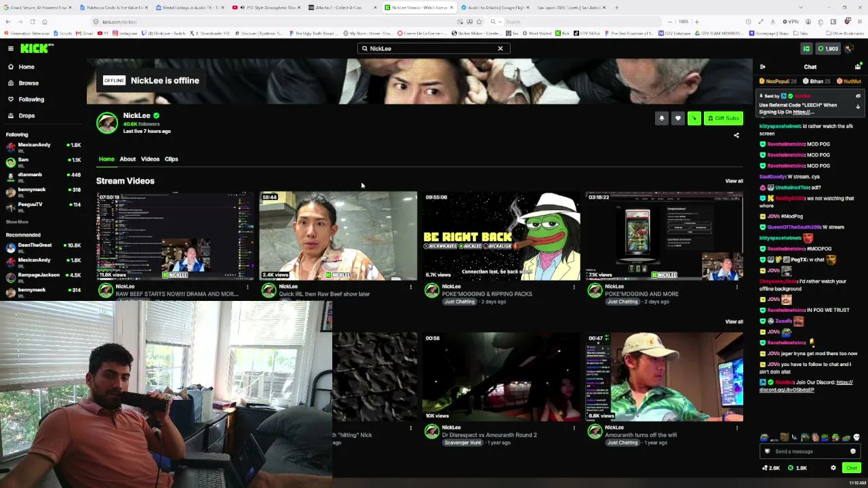Image resolution: width=868 pixels, height=488 pixels.
Task: Click the Send a message chat field
Action: click(810, 451)
